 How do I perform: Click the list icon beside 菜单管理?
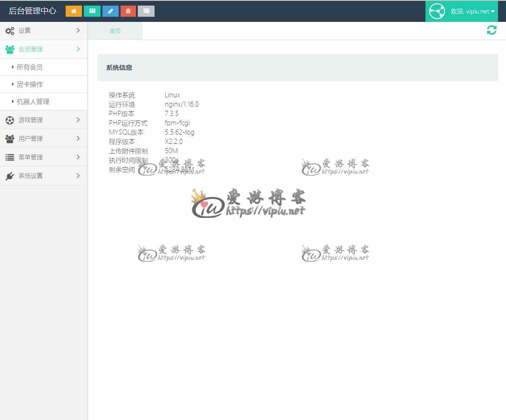pyautogui.click(x=10, y=157)
